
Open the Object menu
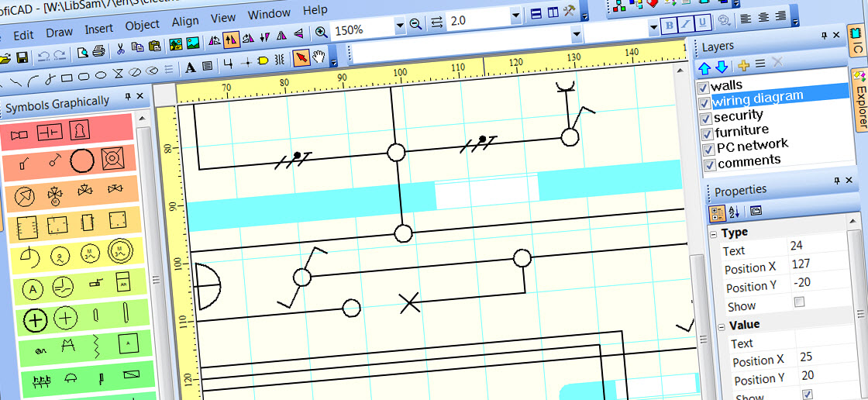(x=143, y=26)
